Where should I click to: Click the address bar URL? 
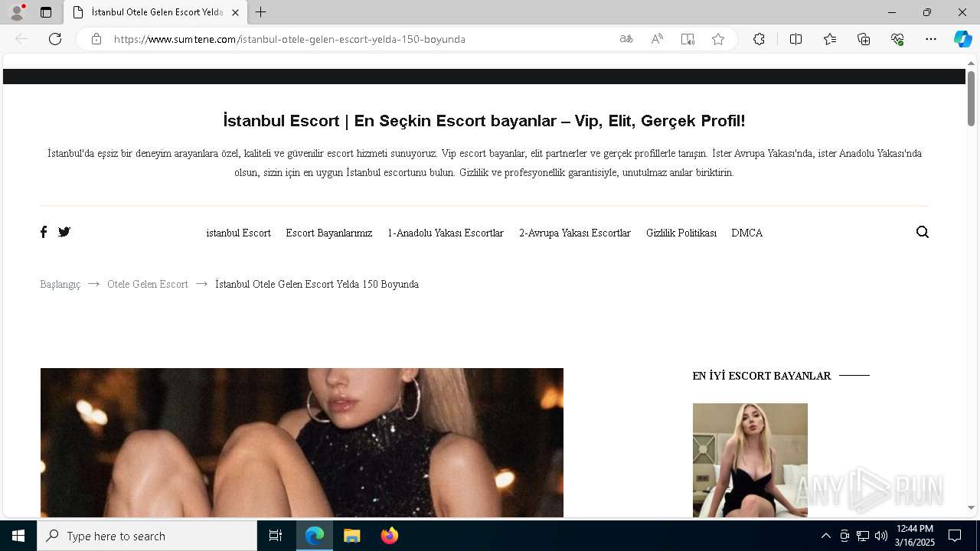[x=289, y=39]
